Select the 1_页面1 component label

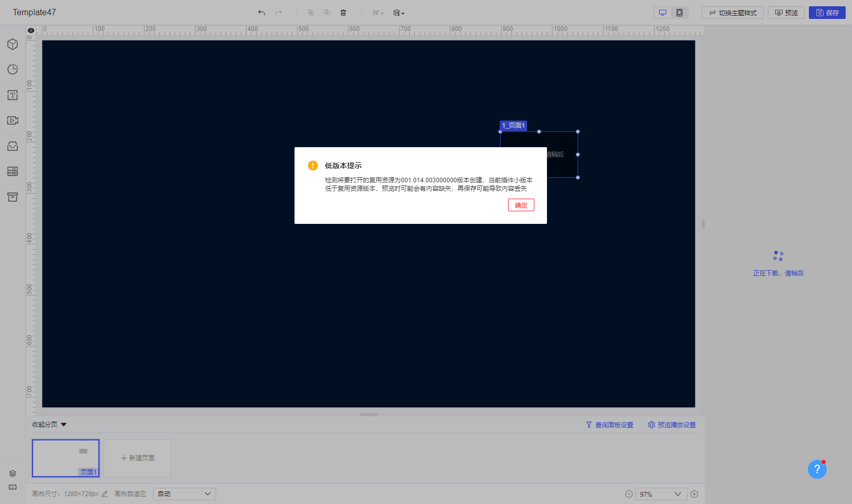[513, 126]
